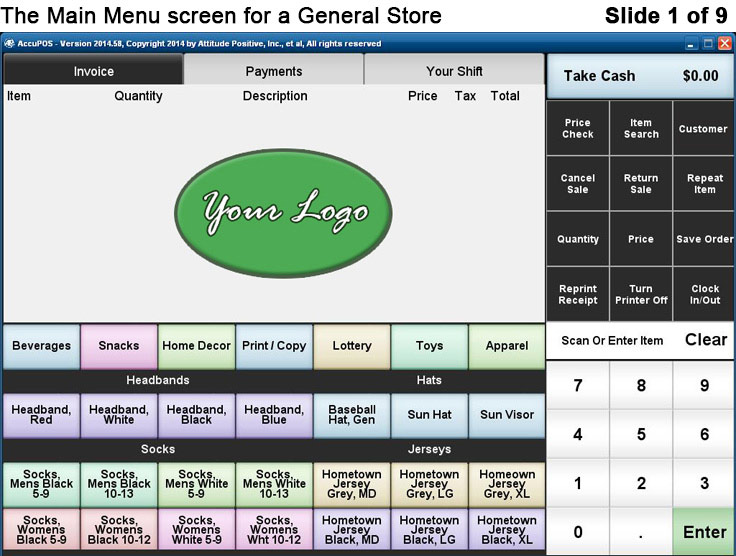Clear the entered item

point(705,340)
